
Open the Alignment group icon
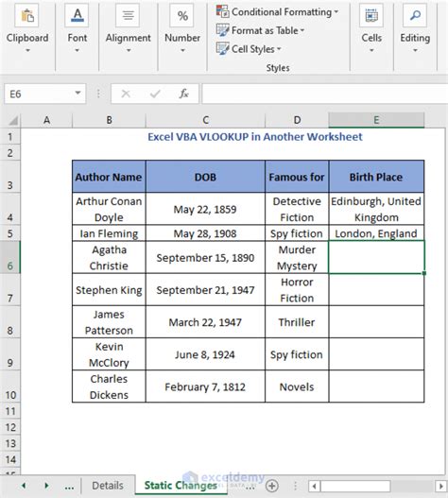pyautogui.click(x=128, y=15)
